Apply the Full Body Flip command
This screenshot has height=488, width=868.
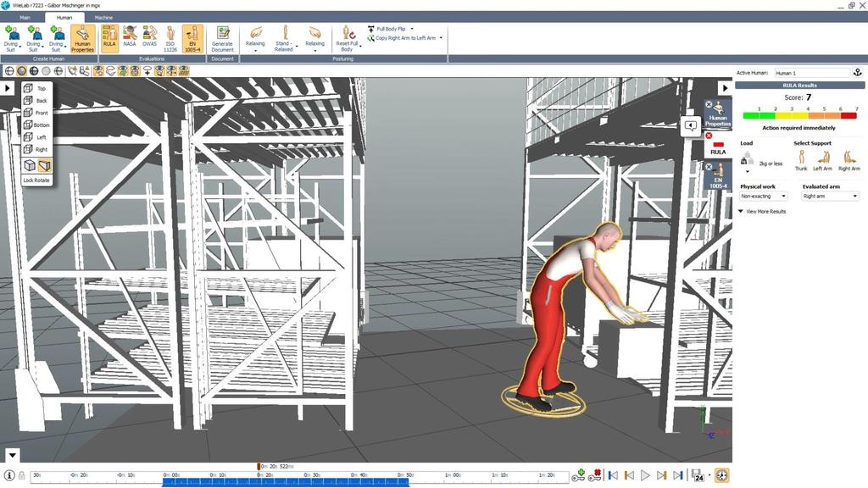pos(387,29)
